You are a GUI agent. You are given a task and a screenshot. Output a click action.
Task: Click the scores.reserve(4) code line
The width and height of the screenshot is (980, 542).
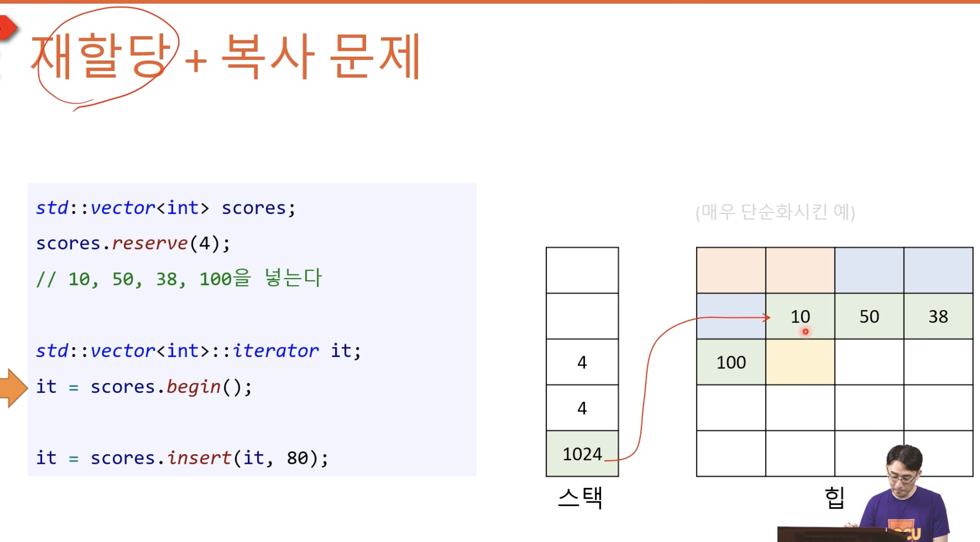point(133,243)
